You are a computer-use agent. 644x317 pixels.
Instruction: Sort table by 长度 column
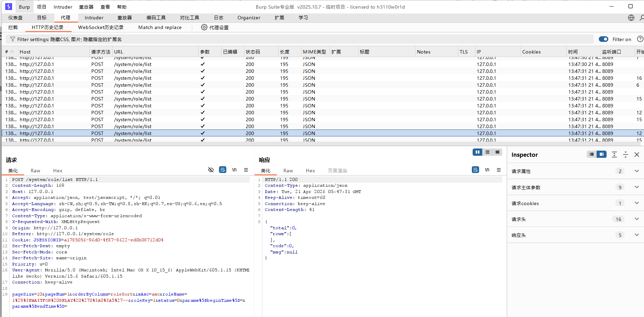pos(290,52)
